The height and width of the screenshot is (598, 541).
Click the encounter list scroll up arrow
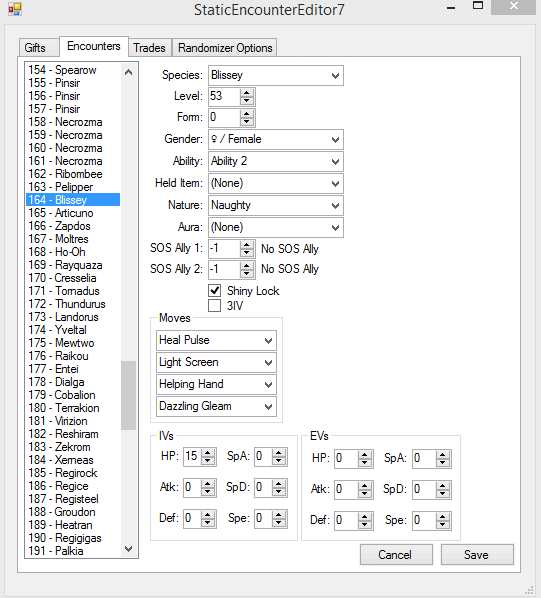click(128, 72)
